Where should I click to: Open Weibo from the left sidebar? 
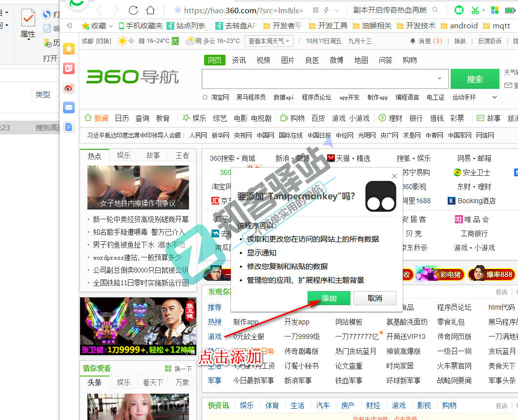tap(69, 87)
